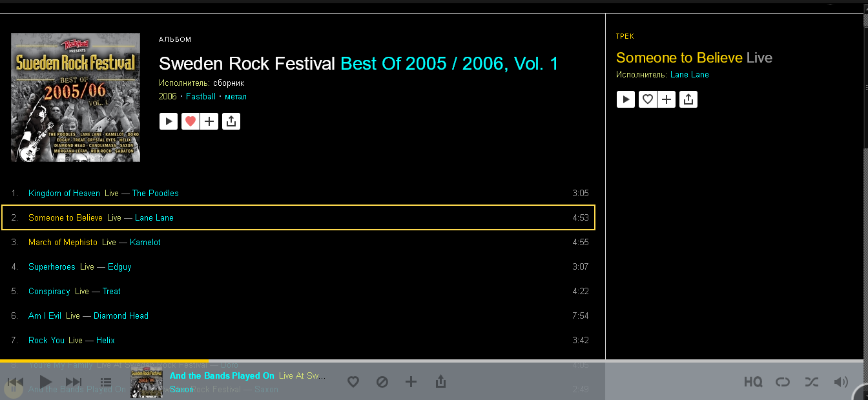Toggle HQ audio quality
The image size is (868, 400).
click(753, 382)
